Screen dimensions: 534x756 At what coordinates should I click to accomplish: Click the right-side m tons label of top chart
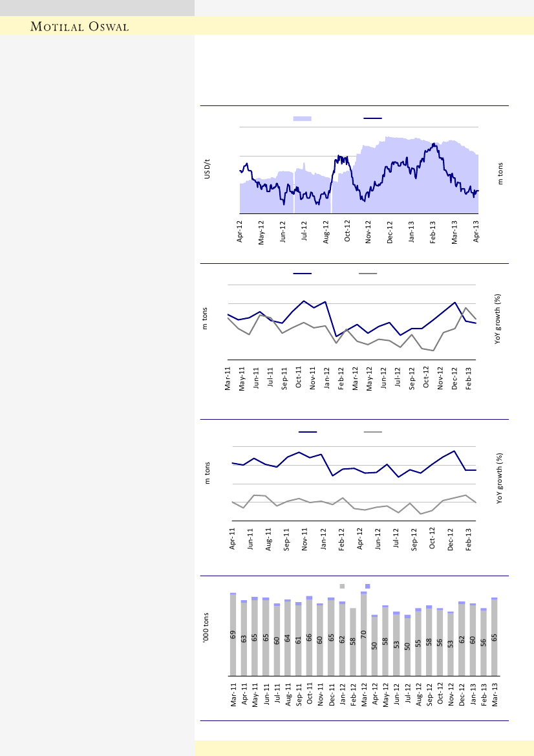[x=500, y=173]
